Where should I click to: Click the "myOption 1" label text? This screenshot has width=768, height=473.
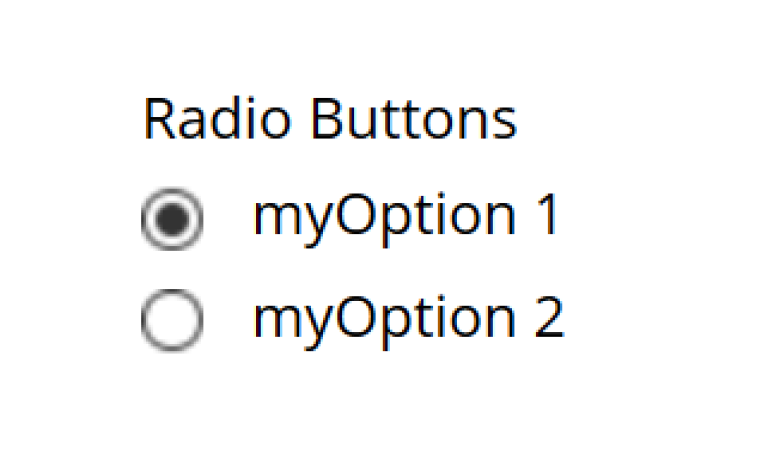click(x=405, y=217)
